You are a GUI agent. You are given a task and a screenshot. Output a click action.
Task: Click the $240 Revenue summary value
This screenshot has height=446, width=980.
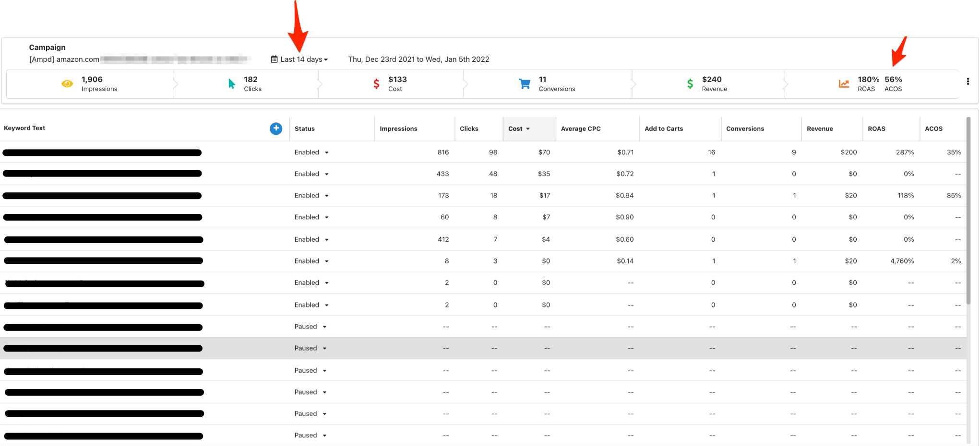712,80
